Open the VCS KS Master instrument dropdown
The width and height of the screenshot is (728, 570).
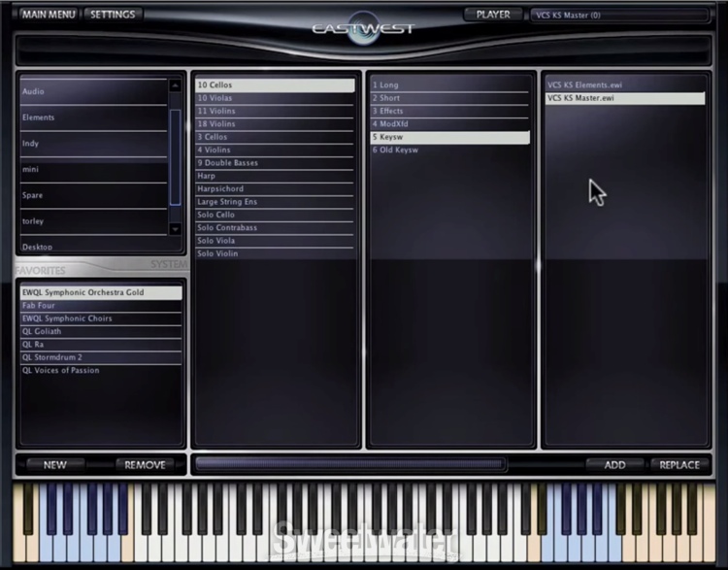tap(620, 15)
